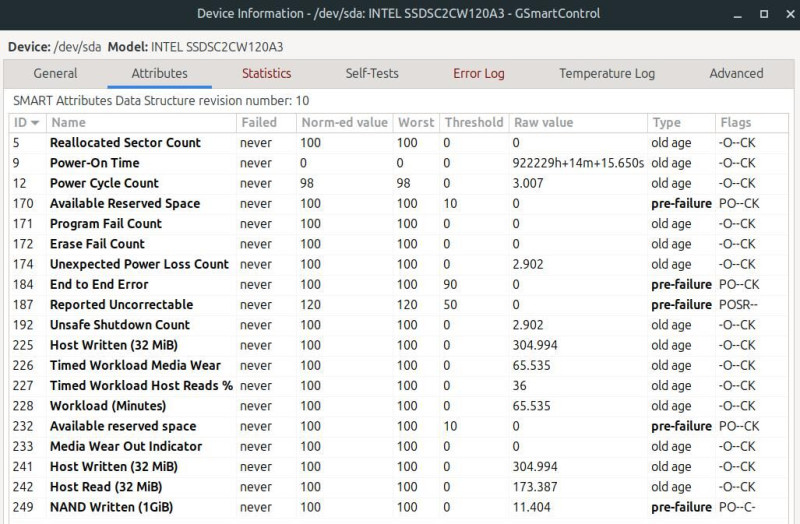Sort by Norm-ed value column header
The width and height of the screenshot is (800, 524).
pos(344,122)
